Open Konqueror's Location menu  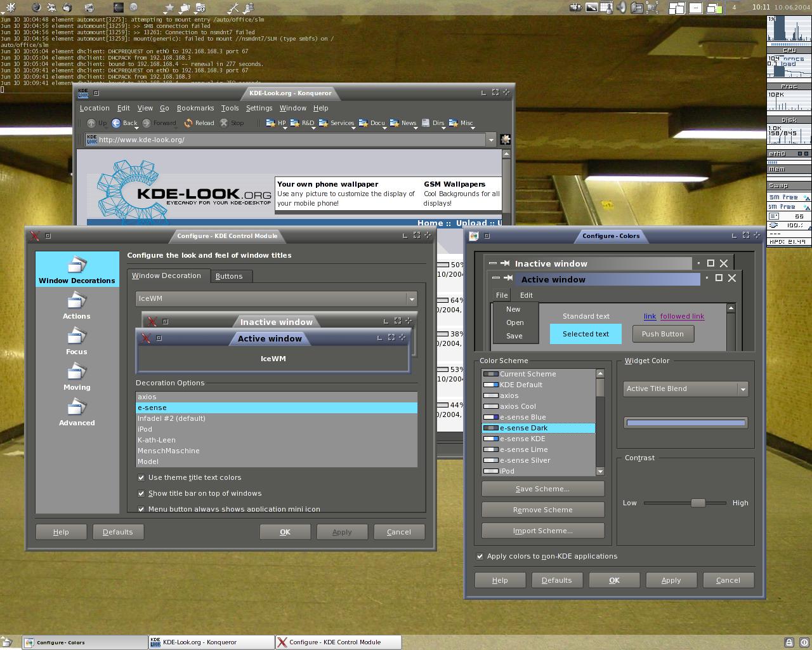pos(95,108)
